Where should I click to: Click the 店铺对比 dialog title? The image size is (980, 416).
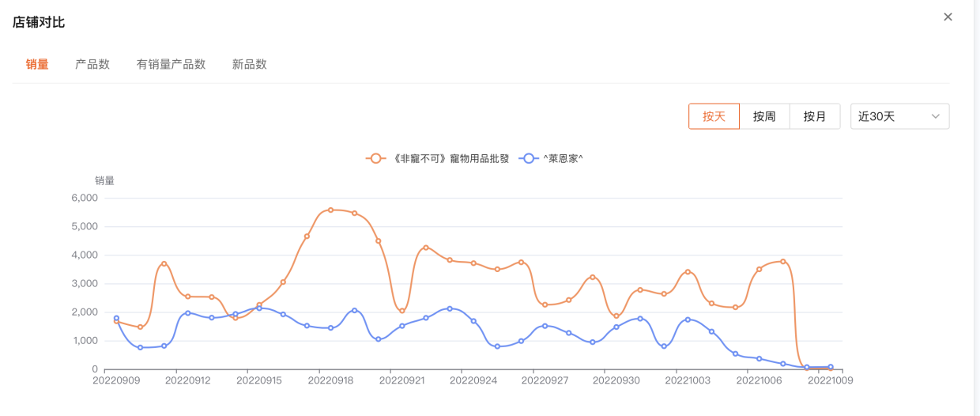39,22
